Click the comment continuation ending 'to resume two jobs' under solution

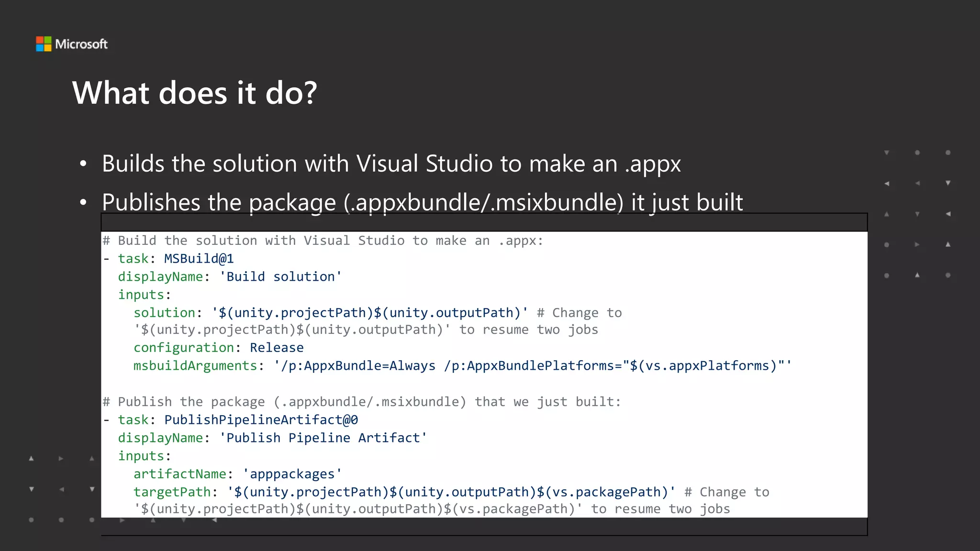366,330
